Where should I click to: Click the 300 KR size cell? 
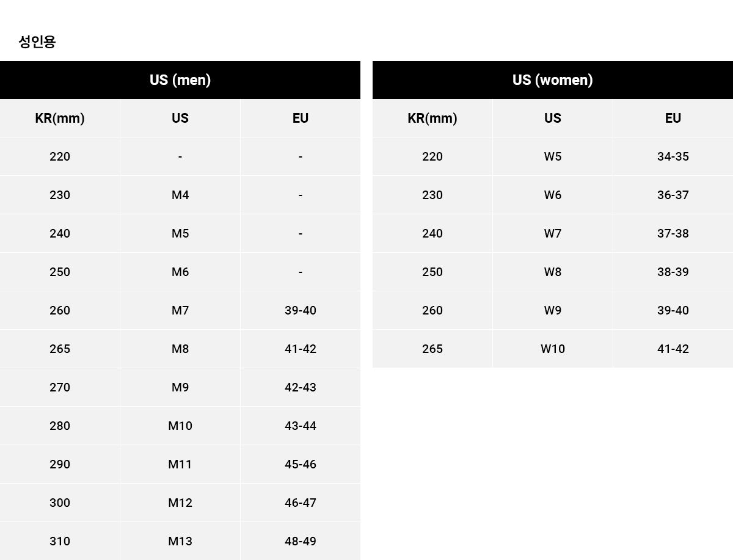pyautogui.click(x=60, y=503)
